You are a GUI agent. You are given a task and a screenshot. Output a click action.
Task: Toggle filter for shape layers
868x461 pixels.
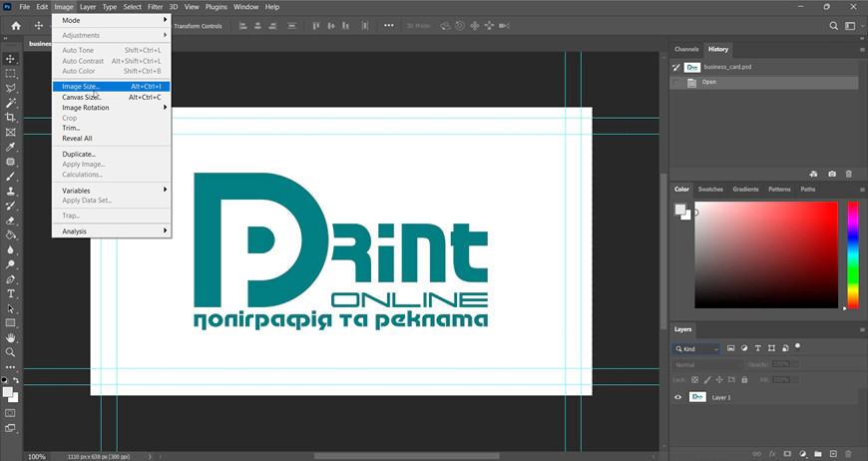771,348
